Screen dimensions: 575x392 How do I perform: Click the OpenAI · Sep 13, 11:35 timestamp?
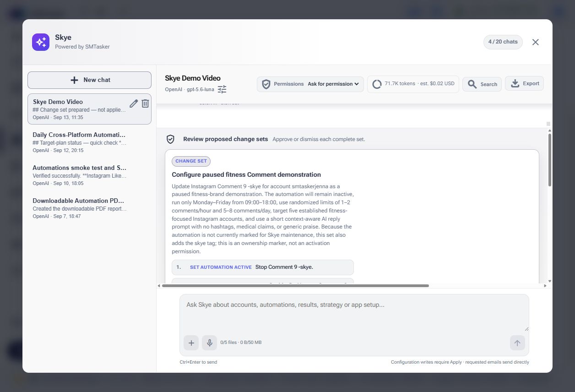[x=58, y=118]
